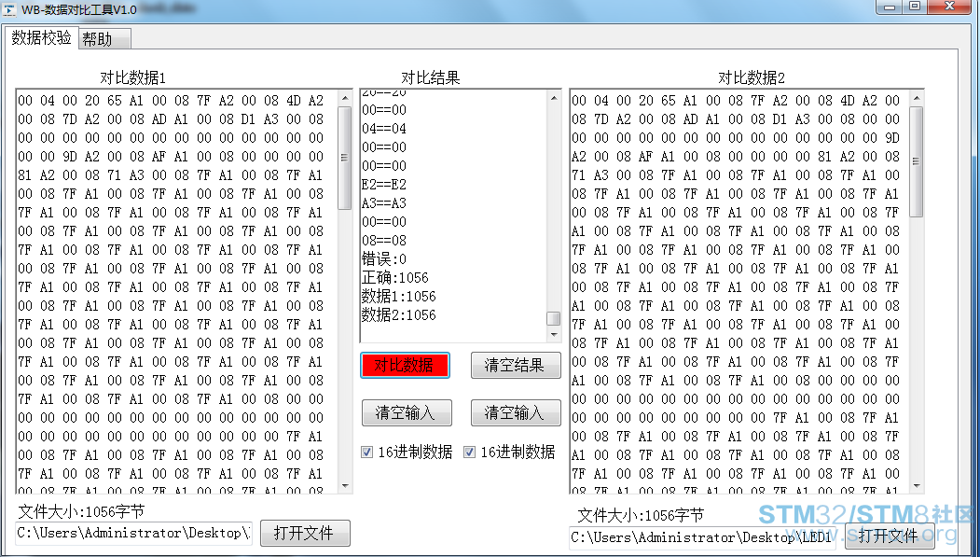Click the 对比数据2 scrollbar thumb

pos(917,161)
